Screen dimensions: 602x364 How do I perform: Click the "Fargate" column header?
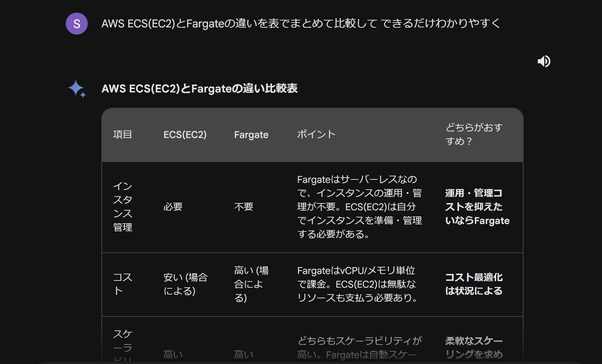click(251, 135)
